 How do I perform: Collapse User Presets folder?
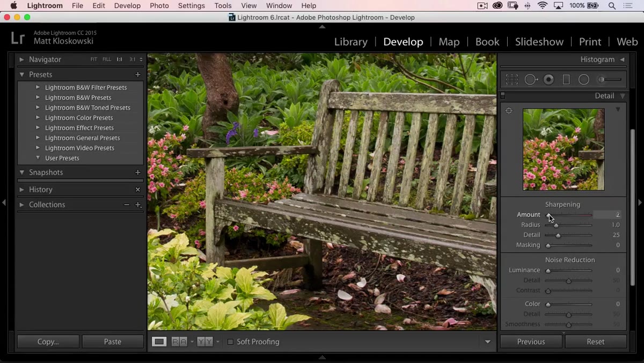pyautogui.click(x=38, y=158)
